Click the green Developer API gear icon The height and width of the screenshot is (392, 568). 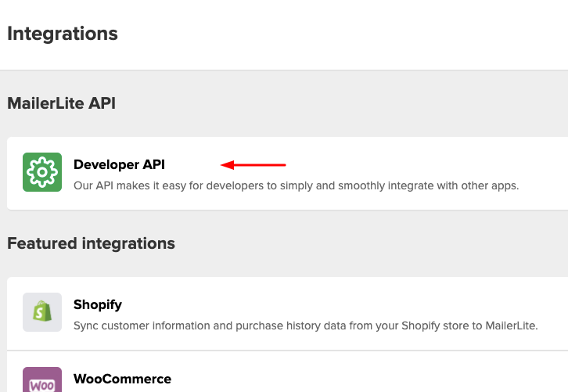tap(42, 172)
